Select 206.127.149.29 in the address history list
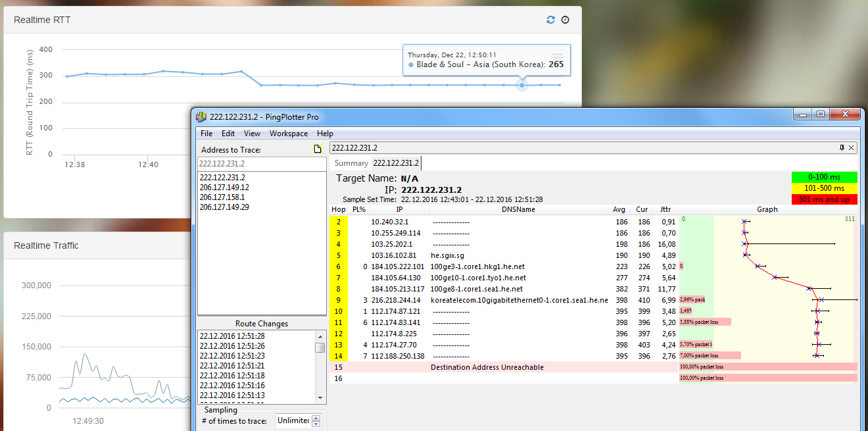The height and width of the screenshot is (431, 868). pos(224,207)
